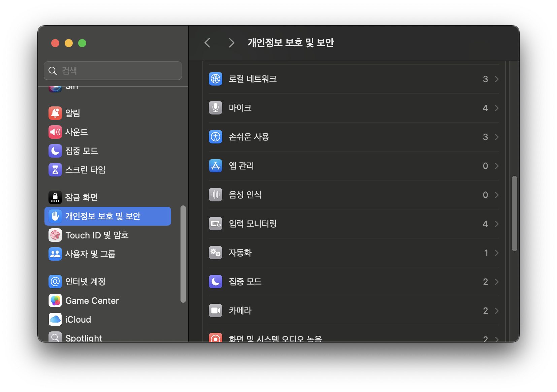Click the 입력 모니터링 row label
The height and width of the screenshot is (392, 557).
coord(253,224)
